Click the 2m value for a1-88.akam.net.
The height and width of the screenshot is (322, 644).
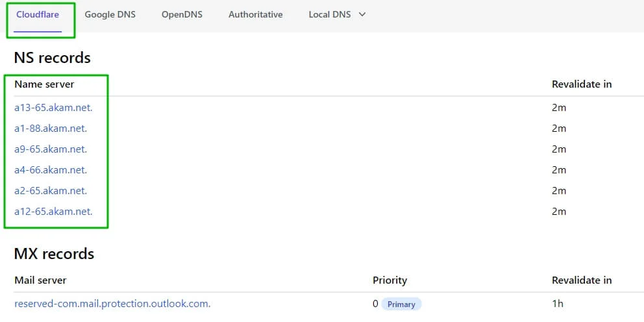[559, 128]
